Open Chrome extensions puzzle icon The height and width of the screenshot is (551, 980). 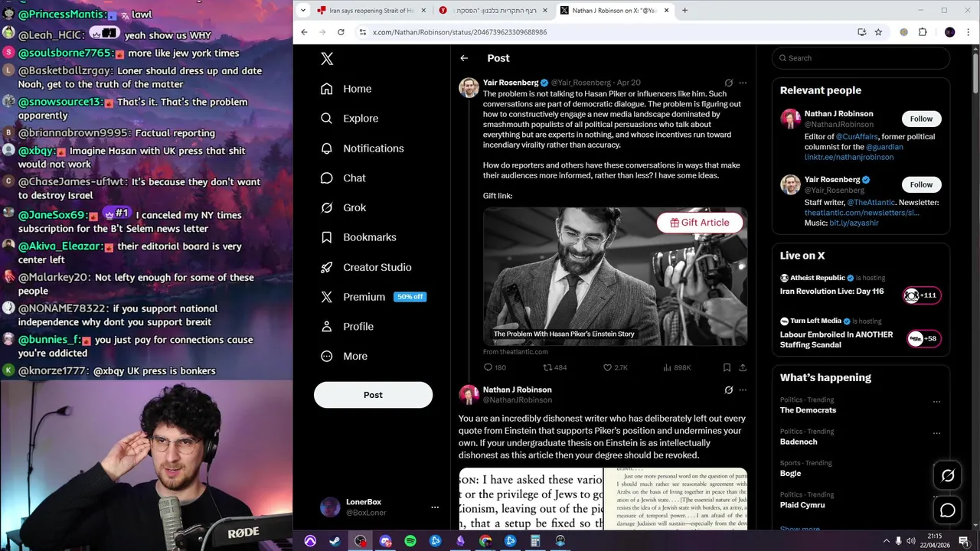coord(923,32)
